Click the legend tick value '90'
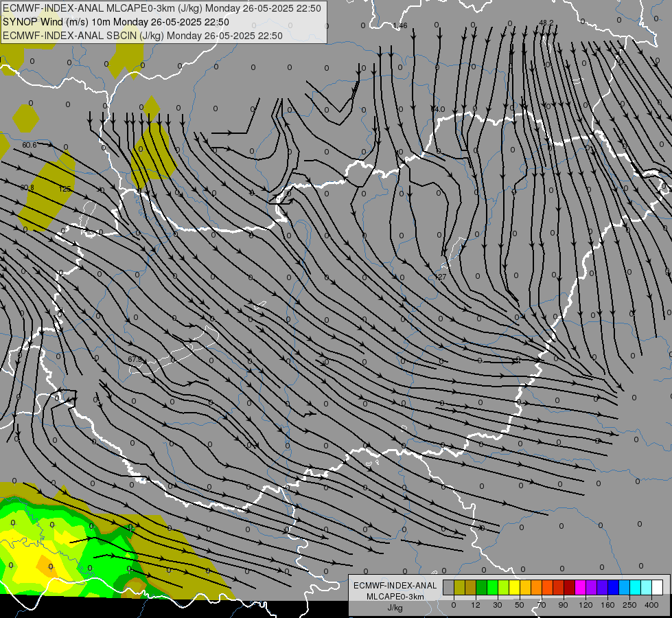The width and height of the screenshot is (672, 618). coord(563,605)
